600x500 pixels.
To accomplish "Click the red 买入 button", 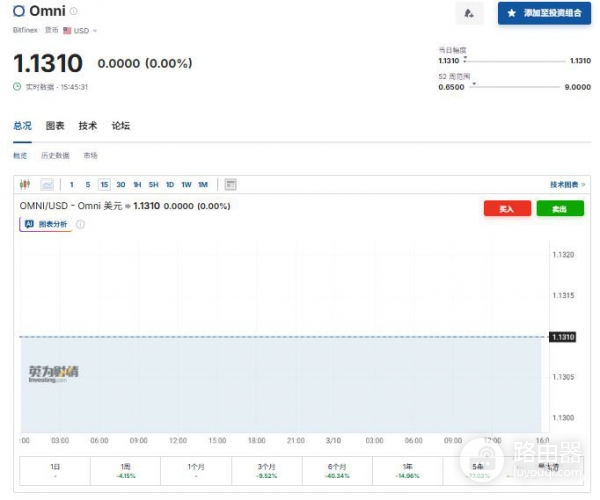I will (x=507, y=208).
